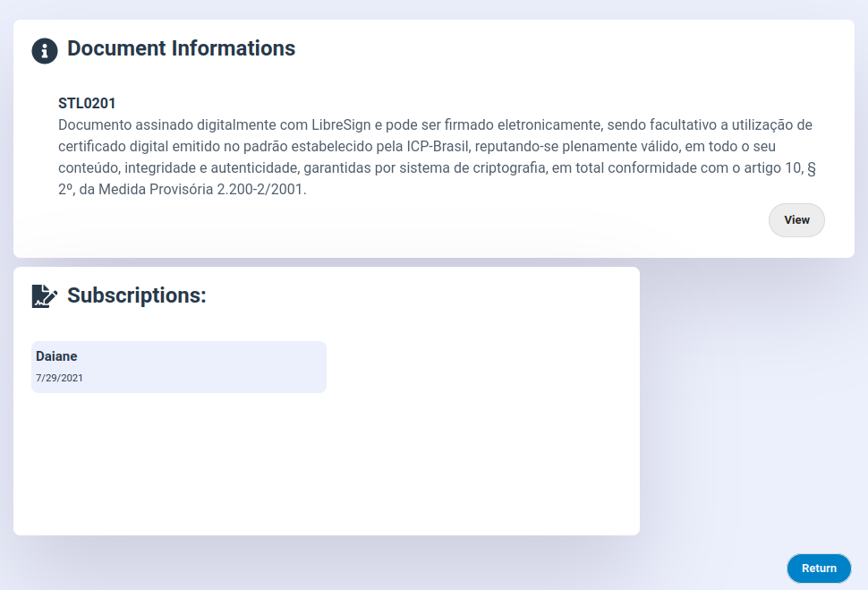Click the date 7/29/2021 under Daiane

point(58,378)
